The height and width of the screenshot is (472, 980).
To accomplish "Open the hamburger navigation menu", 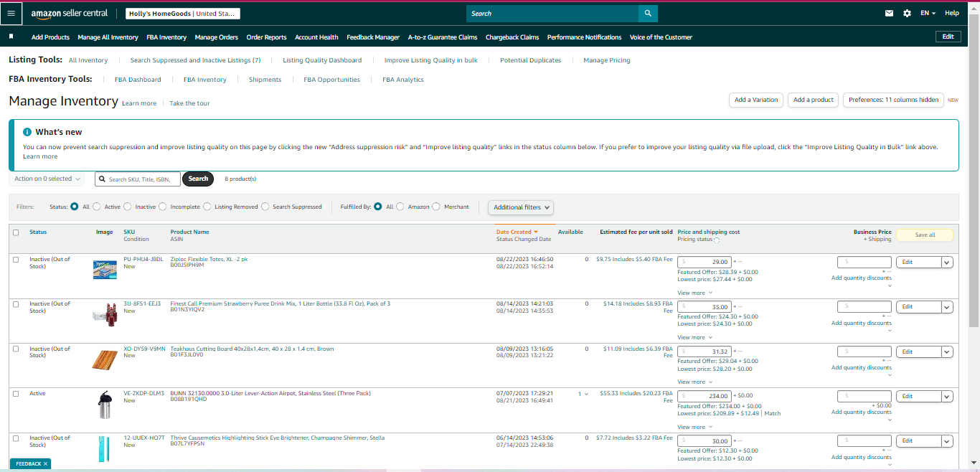I will click(11, 13).
